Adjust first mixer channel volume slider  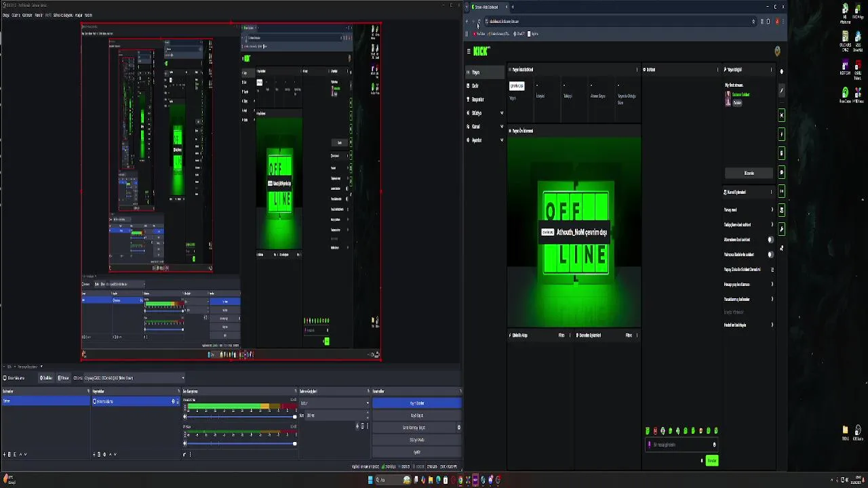pyautogui.click(x=241, y=417)
